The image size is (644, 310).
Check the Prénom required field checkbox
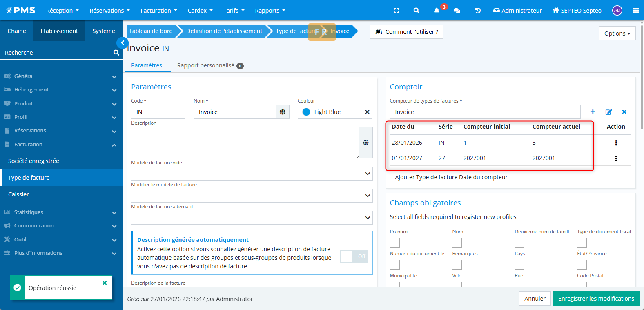tap(394, 243)
